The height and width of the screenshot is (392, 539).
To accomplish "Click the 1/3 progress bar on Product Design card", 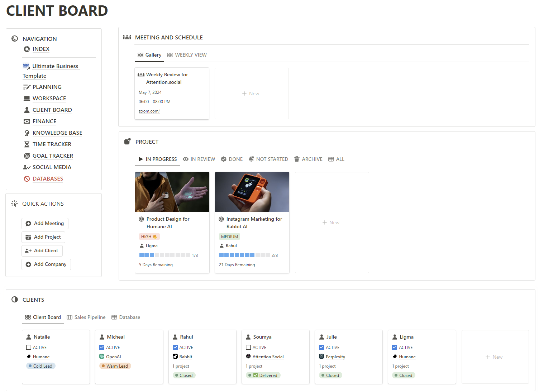I will 165,255.
